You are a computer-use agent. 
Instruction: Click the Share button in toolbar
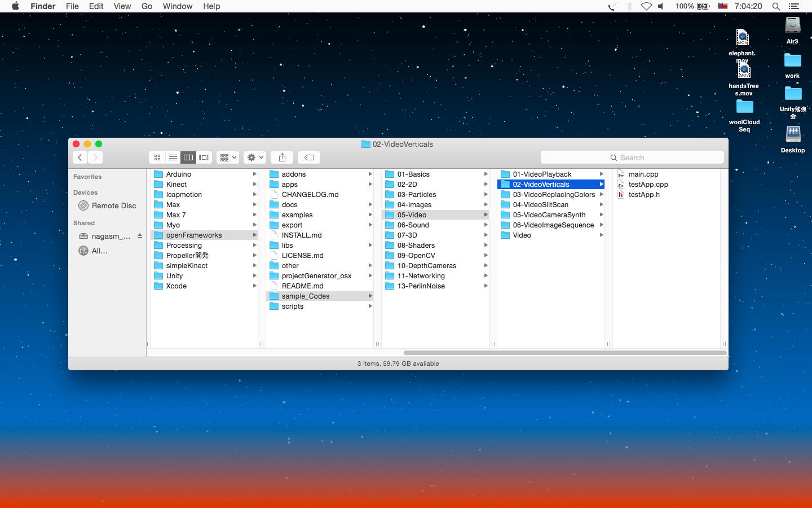coord(282,157)
